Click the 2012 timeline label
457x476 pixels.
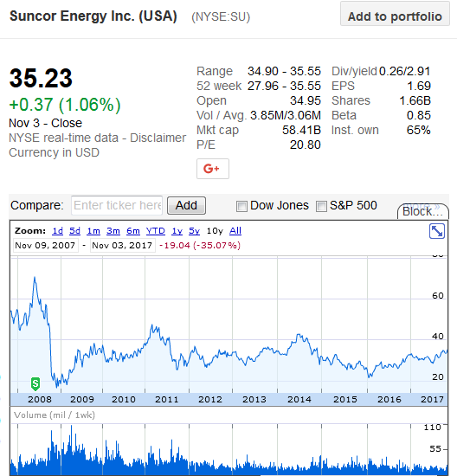(210, 400)
